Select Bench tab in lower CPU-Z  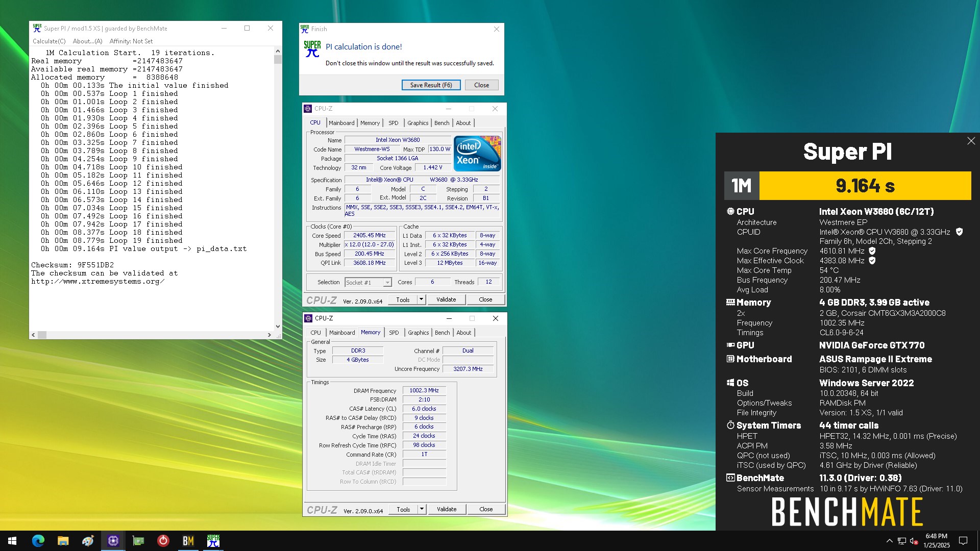click(443, 333)
